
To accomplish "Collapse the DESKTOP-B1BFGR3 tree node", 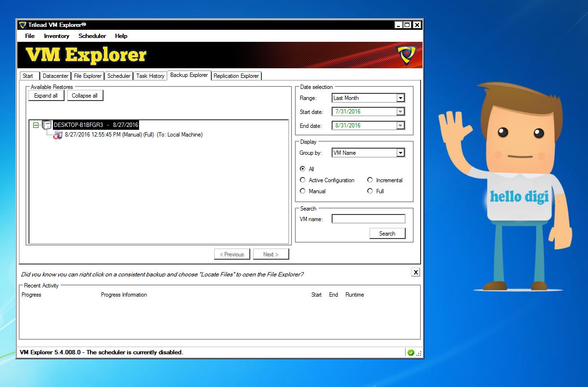I will 36,125.
